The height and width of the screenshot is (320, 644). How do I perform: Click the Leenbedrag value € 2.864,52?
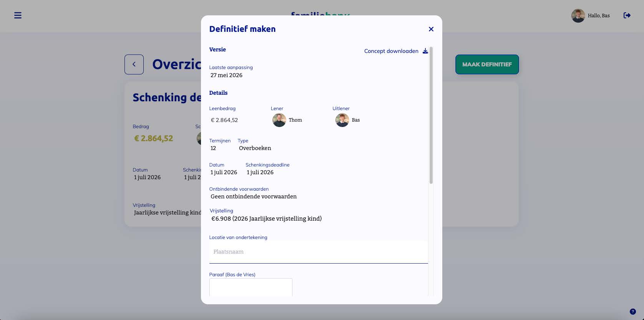pyautogui.click(x=224, y=120)
